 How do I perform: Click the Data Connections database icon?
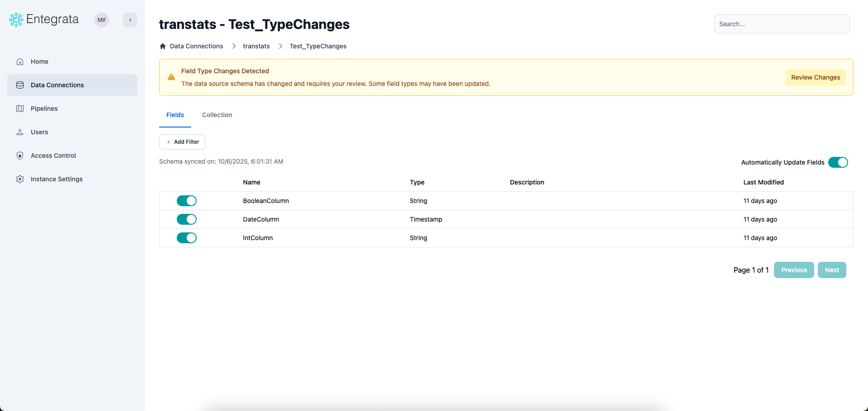(x=20, y=85)
